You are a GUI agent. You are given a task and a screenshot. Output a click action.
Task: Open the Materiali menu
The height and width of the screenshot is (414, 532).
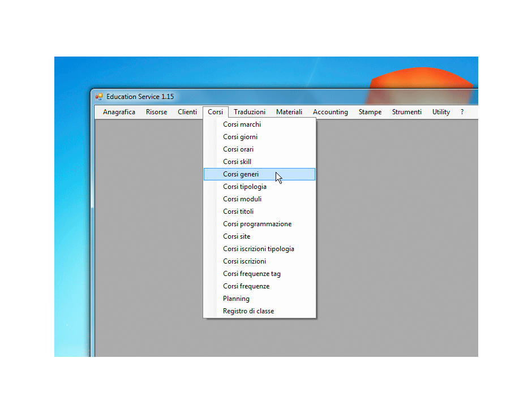coord(289,112)
